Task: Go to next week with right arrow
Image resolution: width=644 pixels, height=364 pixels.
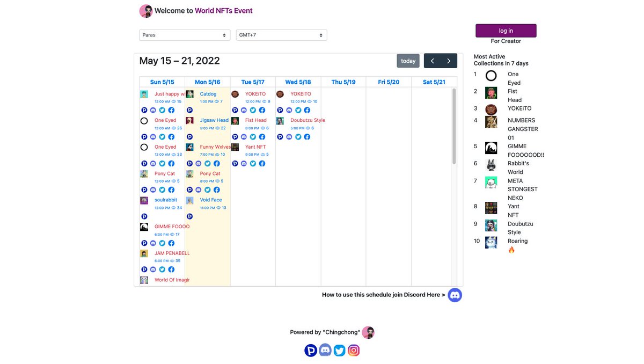Action: click(449, 61)
